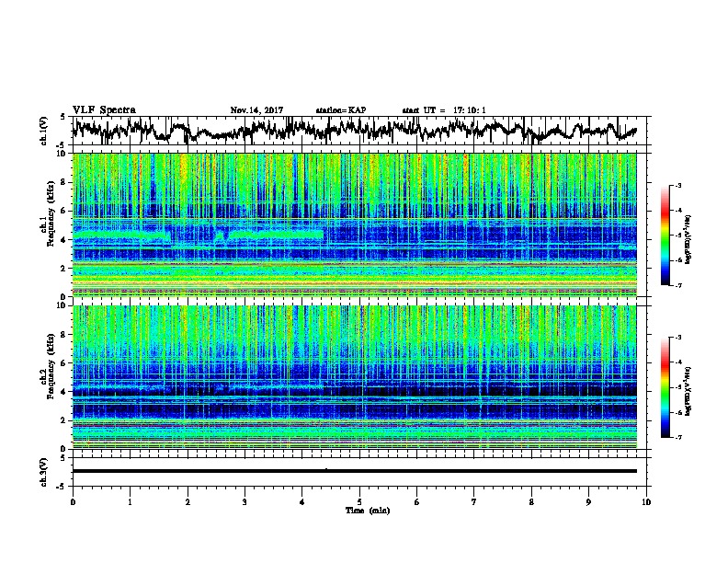Click the flat ch.3 voltage trace line

coord(355,471)
